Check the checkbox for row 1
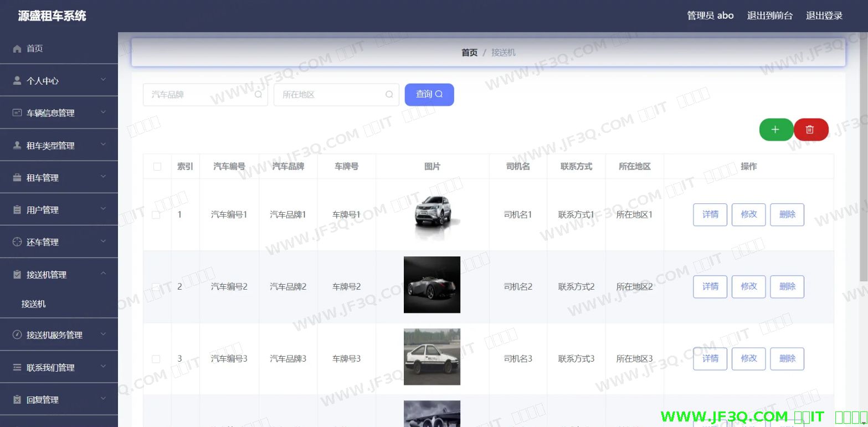Viewport: 868px width, 427px height. [156, 215]
